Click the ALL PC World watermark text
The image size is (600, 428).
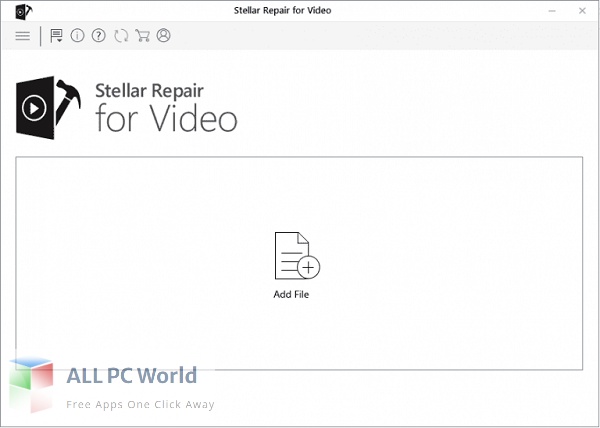[x=132, y=376]
